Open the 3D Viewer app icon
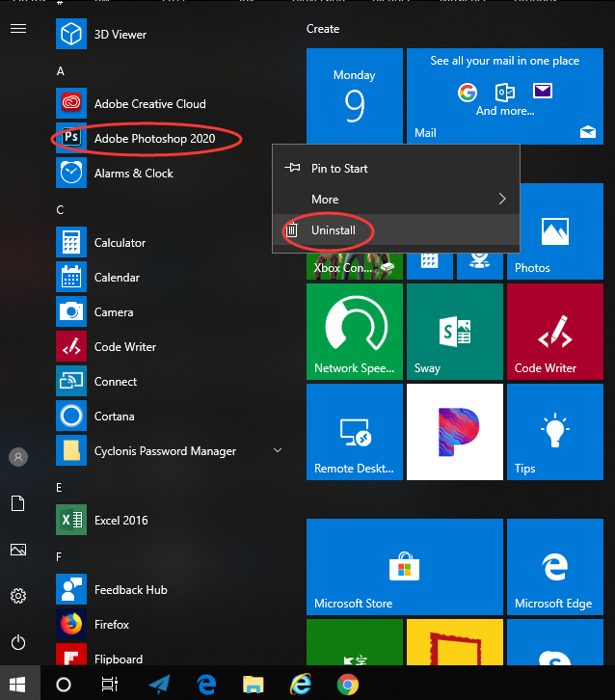This screenshot has width=615, height=700. tap(71, 34)
